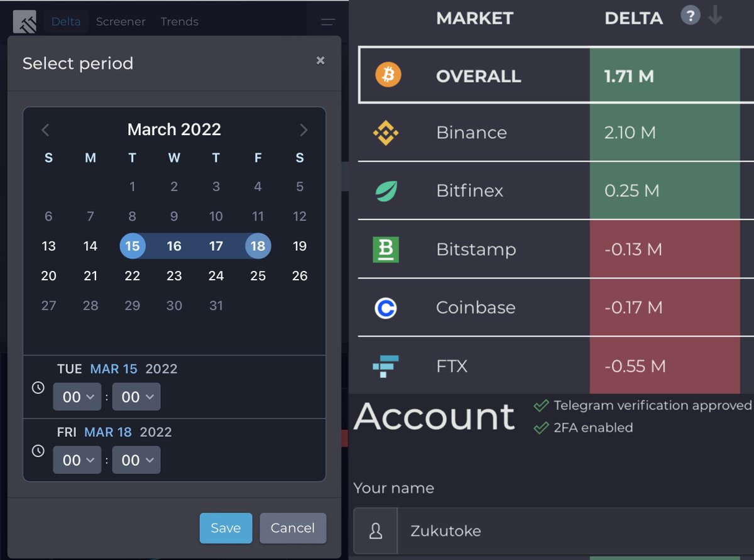This screenshot has height=560, width=754.
Task: Select March 26 in the calendar
Action: pos(300,275)
